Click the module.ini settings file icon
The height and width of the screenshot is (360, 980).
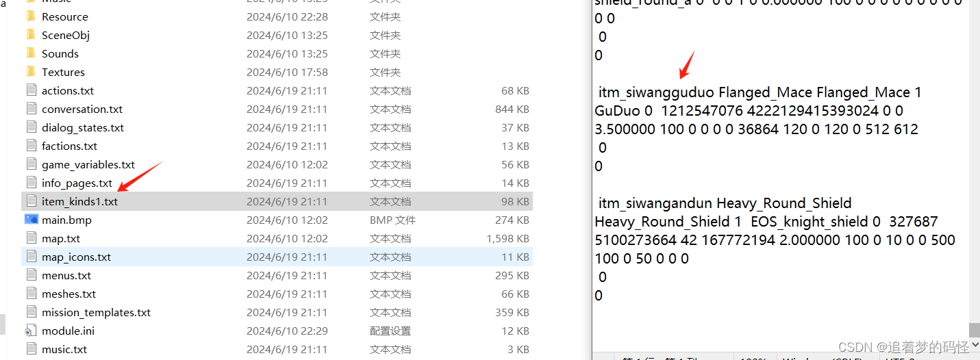click(31, 331)
